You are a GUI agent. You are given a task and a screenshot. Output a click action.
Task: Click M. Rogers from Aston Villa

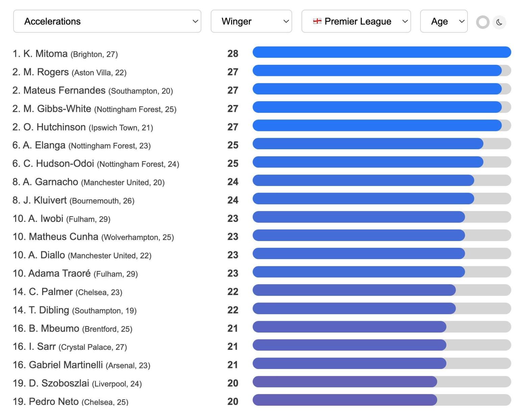(x=46, y=72)
